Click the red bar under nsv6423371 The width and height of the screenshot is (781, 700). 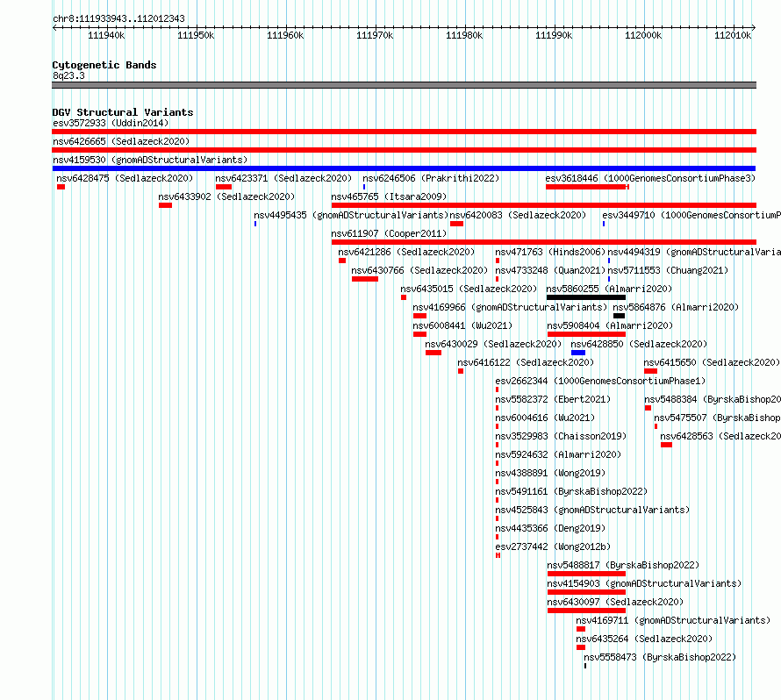224,187
